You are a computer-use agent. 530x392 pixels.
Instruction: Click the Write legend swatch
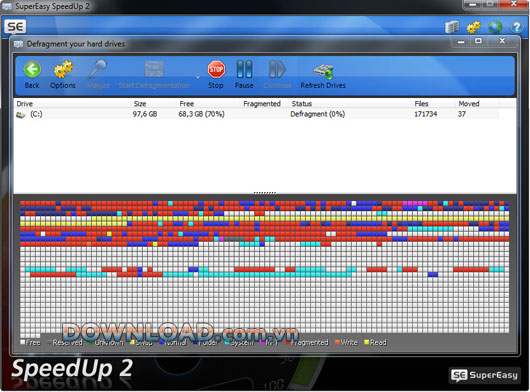[337, 343]
